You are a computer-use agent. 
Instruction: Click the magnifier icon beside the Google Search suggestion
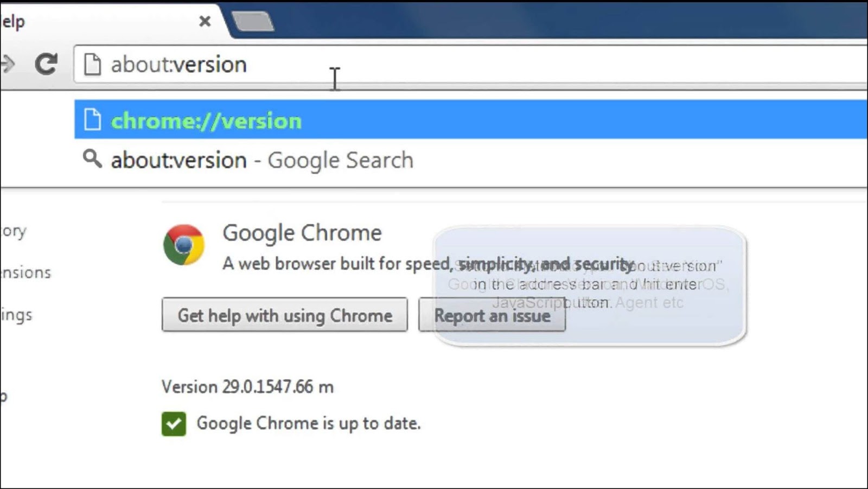(x=92, y=159)
